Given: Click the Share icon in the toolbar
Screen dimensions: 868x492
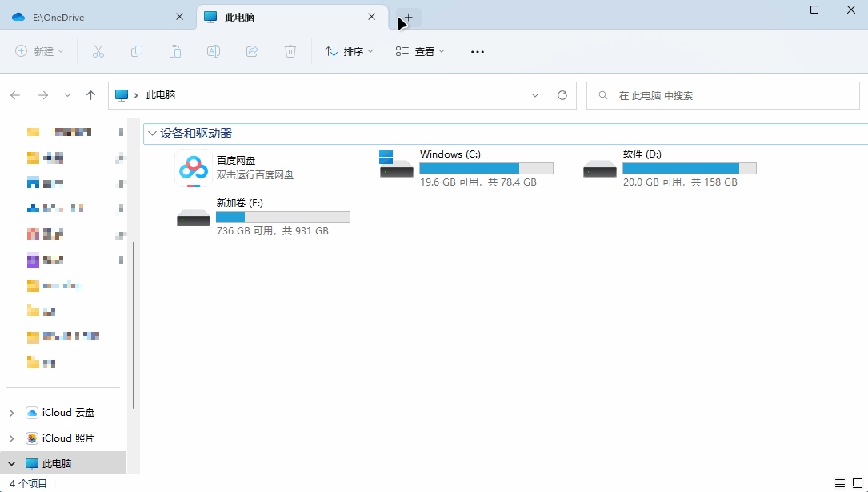Looking at the screenshot, I should click(x=251, y=51).
